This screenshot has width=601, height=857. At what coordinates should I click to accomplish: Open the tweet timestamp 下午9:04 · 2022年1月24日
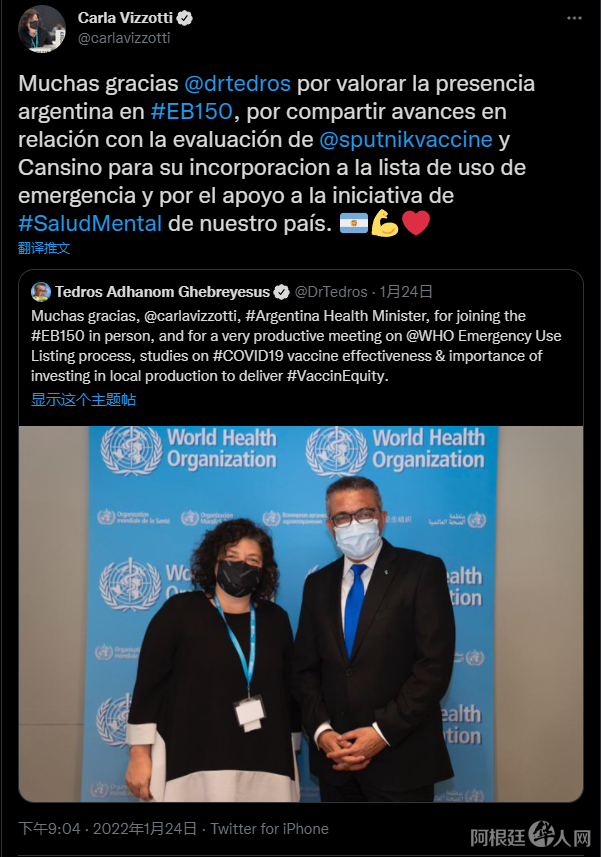click(x=107, y=829)
